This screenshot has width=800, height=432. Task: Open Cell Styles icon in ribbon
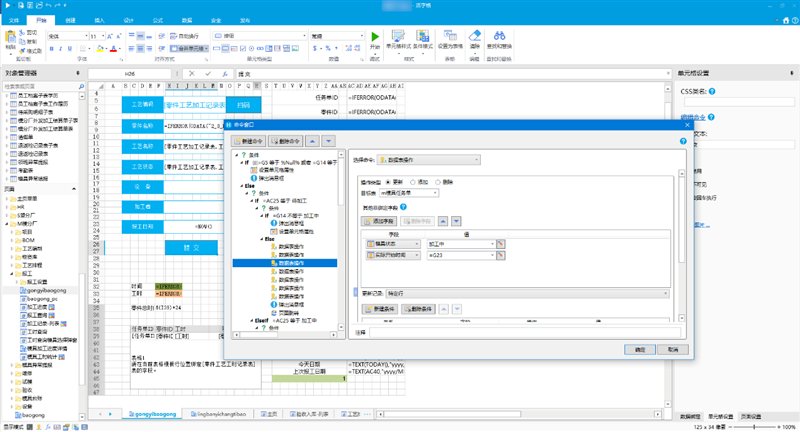398,36
